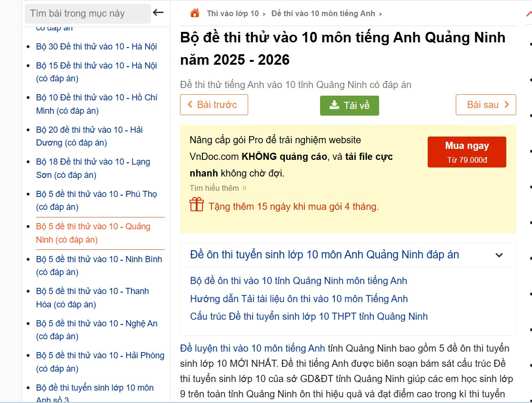
Task: Click the right chevron on the Bài sau button
Action: point(507,105)
